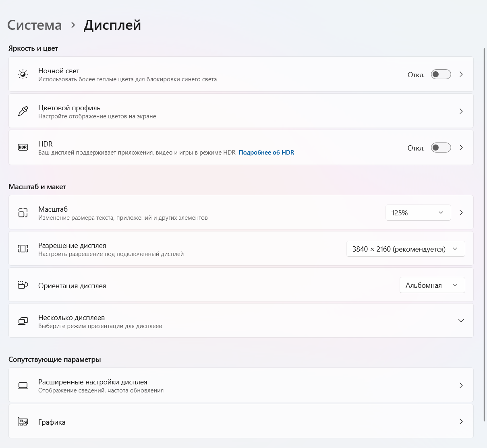The width and height of the screenshot is (487, 448).
Task: Open the Цветовой профиль settings row
Action: 241,111
